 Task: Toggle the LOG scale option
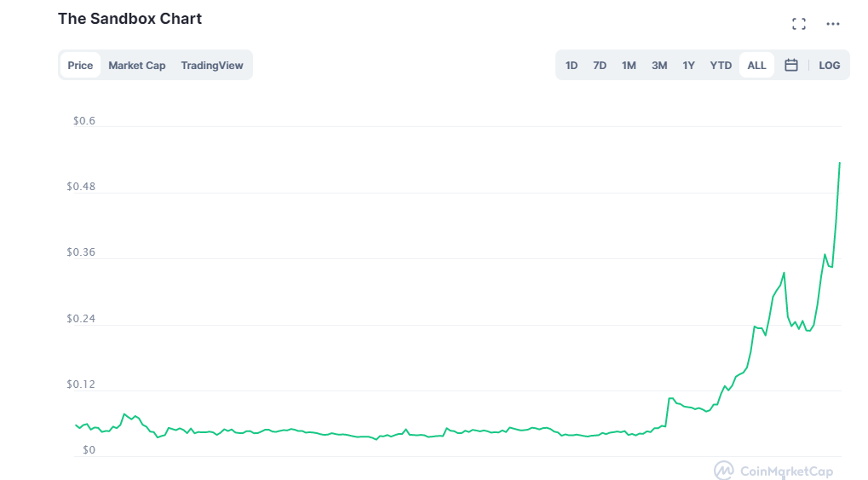830,65
